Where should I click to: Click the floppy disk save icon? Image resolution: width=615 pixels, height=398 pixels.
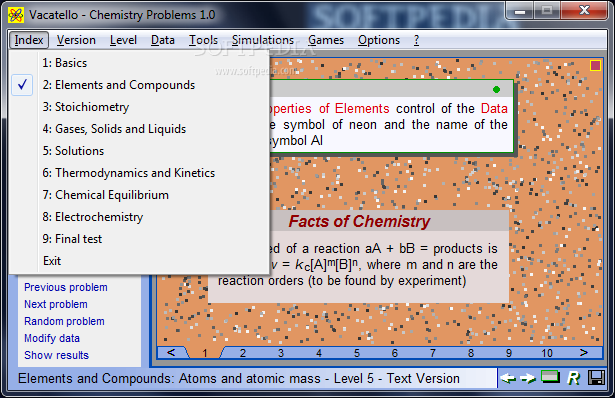(x=596, y=378)
